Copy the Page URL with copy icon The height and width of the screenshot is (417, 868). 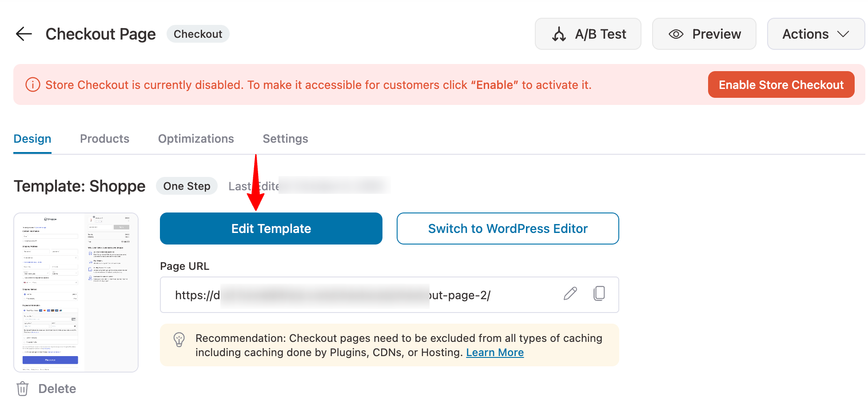tap(599, 294)
